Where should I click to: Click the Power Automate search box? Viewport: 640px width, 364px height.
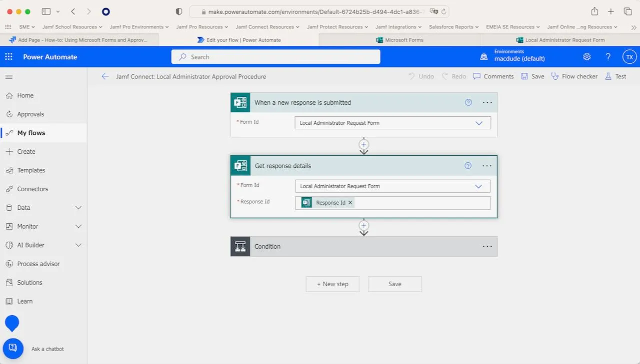275,57
